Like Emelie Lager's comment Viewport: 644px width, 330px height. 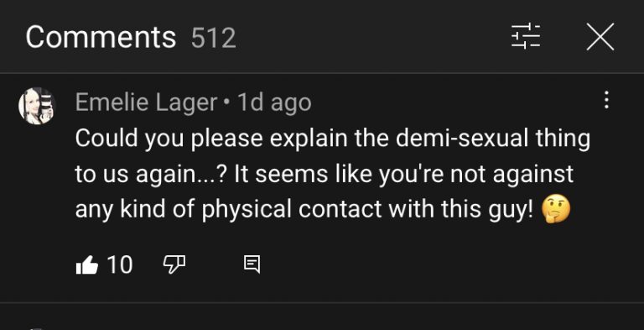[x=87, y=265]
